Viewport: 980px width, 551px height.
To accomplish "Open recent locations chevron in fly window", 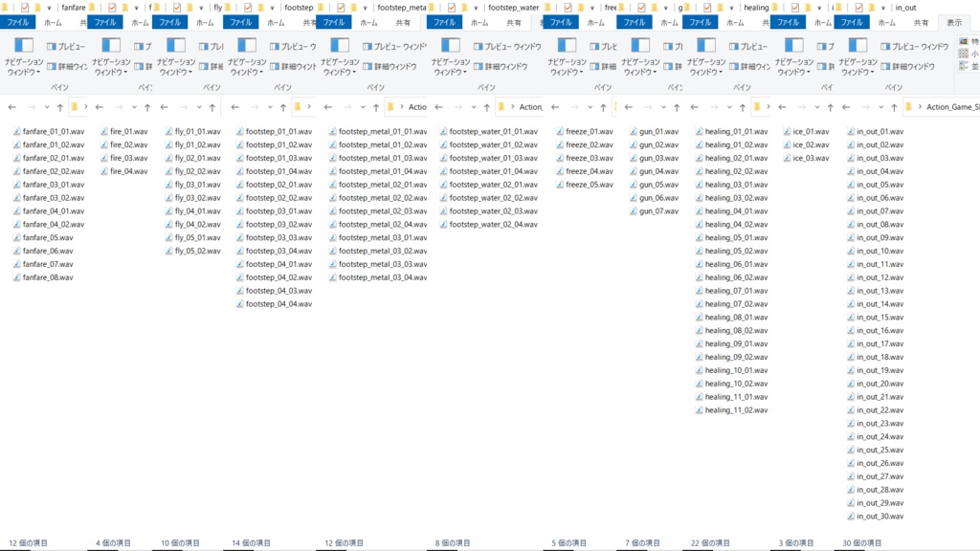I will (199, 107).
